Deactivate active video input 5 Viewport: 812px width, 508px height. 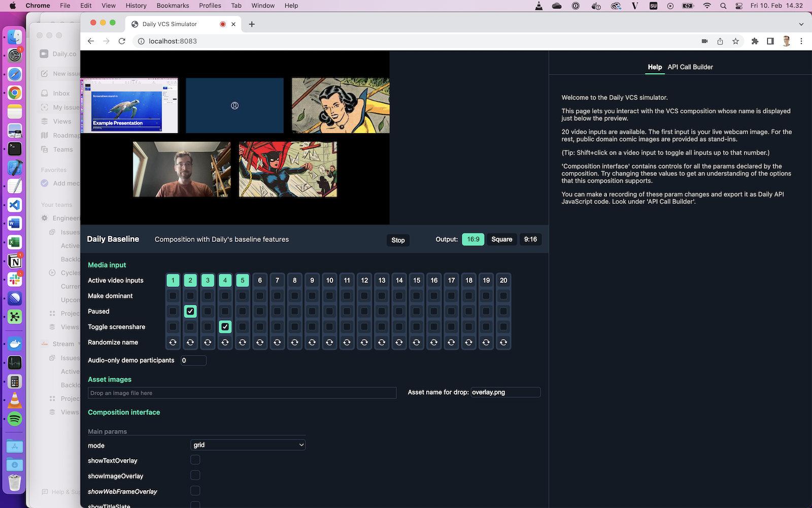(243, 280)
